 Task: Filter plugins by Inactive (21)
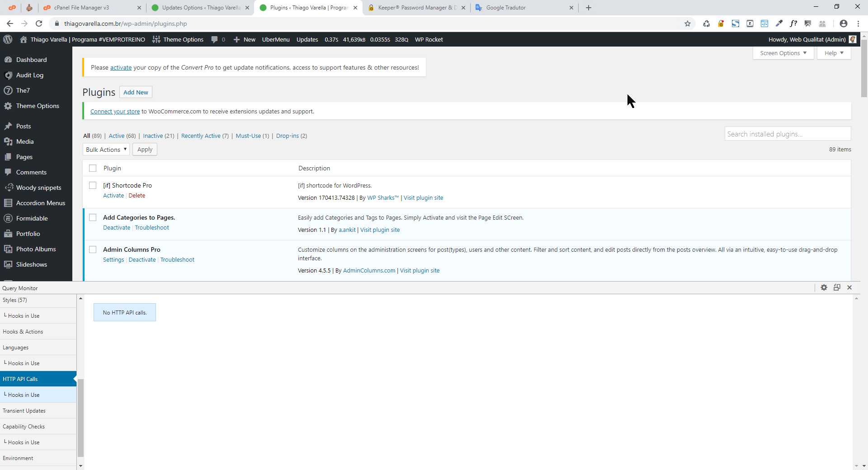click(x=159, y=136)
